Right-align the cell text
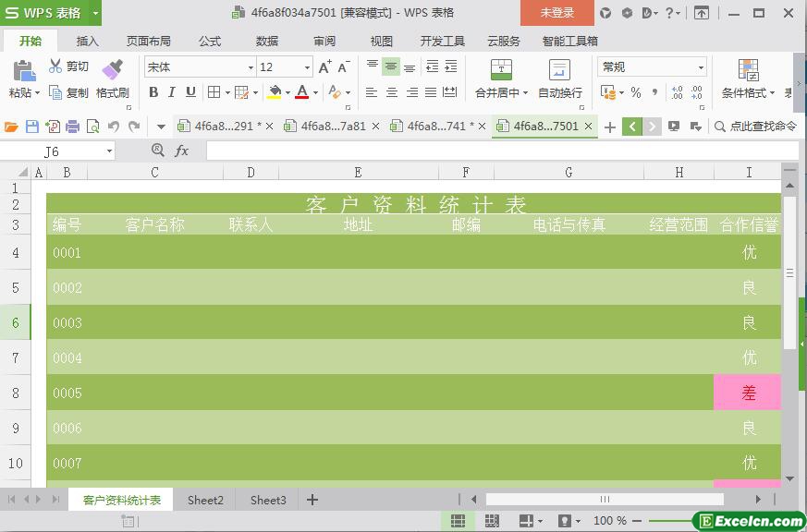 click(411, 92)
